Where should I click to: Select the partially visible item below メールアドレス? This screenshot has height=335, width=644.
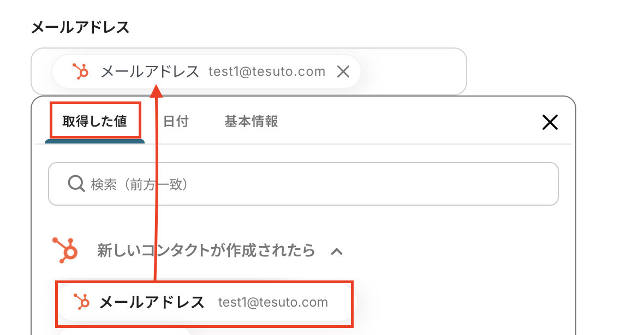tap(124, 331)
